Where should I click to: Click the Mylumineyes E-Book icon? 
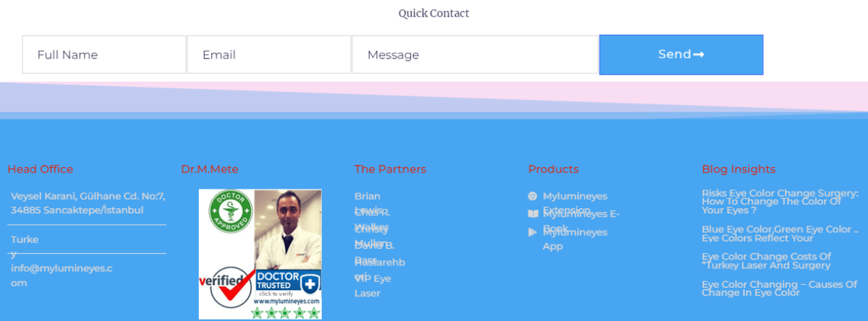pyautogui.click(x=532, y=214)
